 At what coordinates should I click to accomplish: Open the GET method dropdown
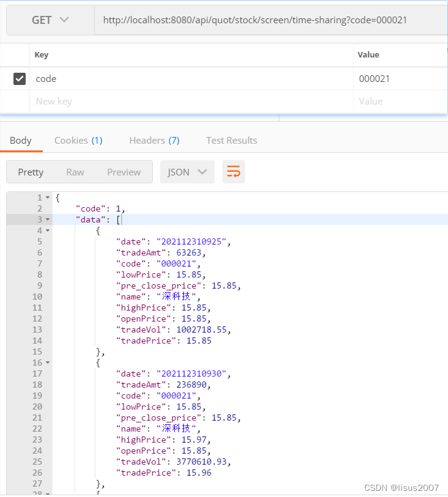pos(50,20)
